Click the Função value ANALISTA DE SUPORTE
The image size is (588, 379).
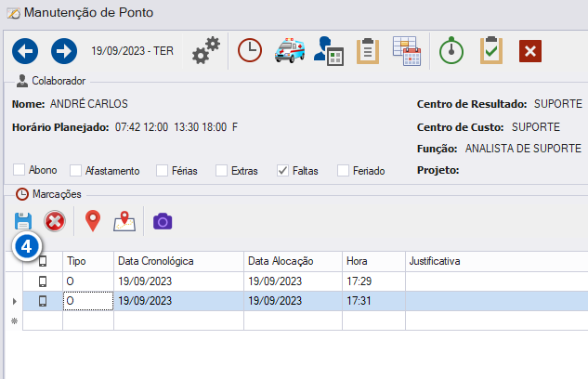(x=524, y=149)
